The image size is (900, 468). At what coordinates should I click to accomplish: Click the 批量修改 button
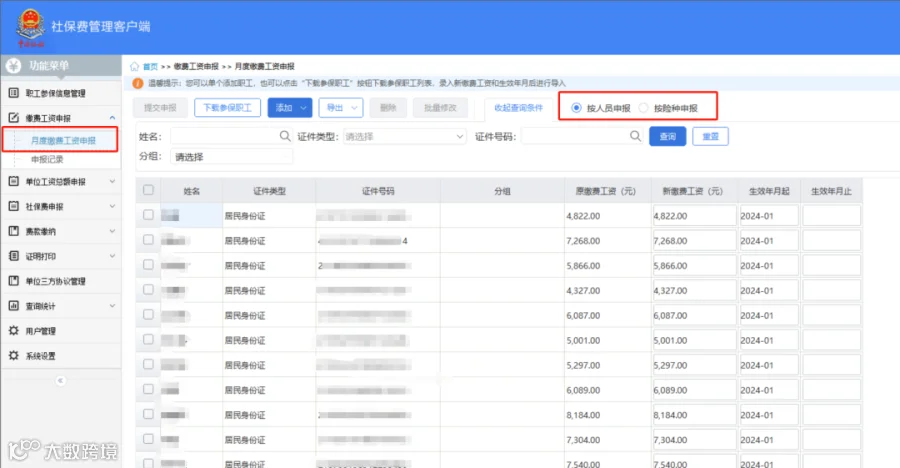point(440,108)
